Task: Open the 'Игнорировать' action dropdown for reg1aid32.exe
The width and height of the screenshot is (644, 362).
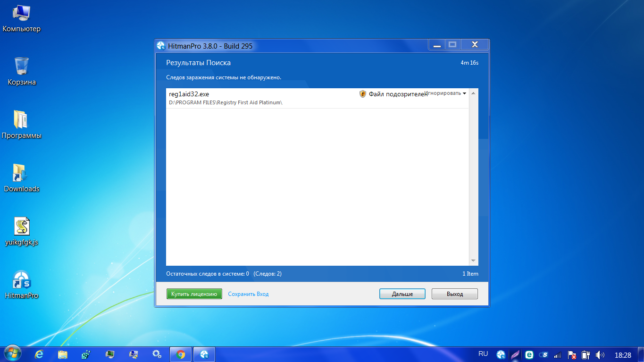Action: pyautogui.click(x=445, y=93)
